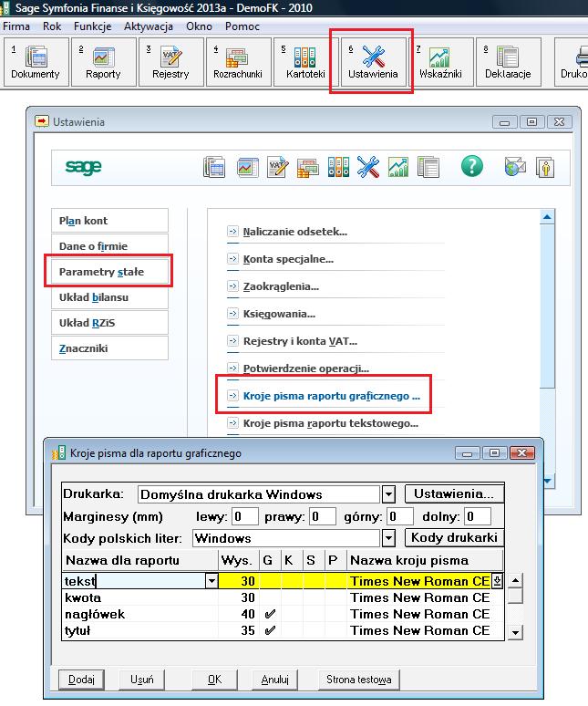Viewport: 588px width, 706px height.
Task: Select Układ bilansu in the sidebar
Action: click(109, 297)
